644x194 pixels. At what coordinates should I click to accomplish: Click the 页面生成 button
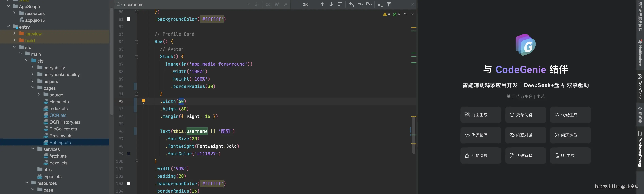pos(480,115)
